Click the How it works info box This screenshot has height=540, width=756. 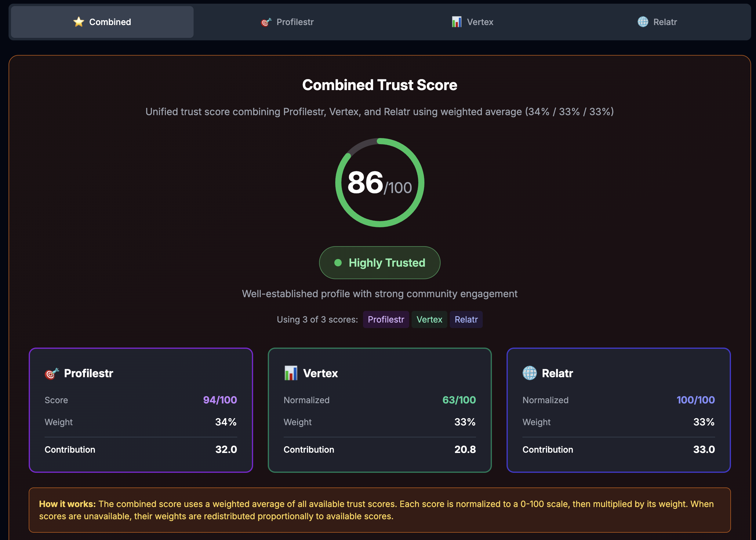click(380, 510)
